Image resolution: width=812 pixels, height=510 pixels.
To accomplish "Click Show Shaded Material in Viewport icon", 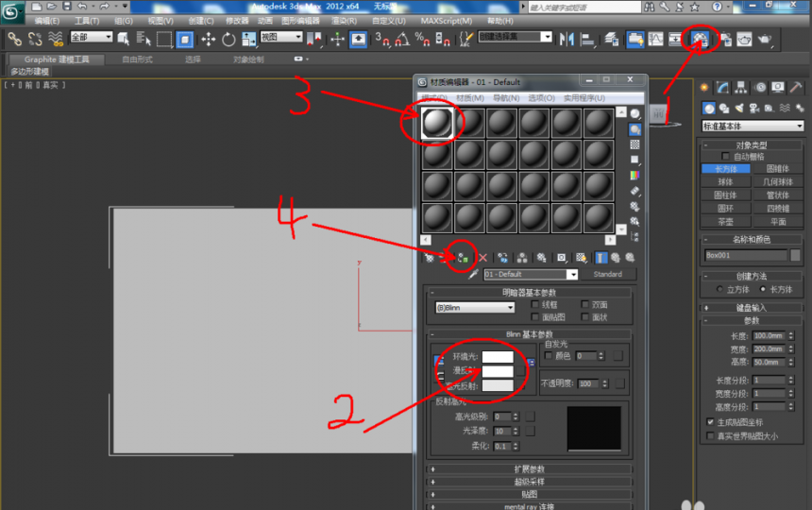I will (581, 257).
